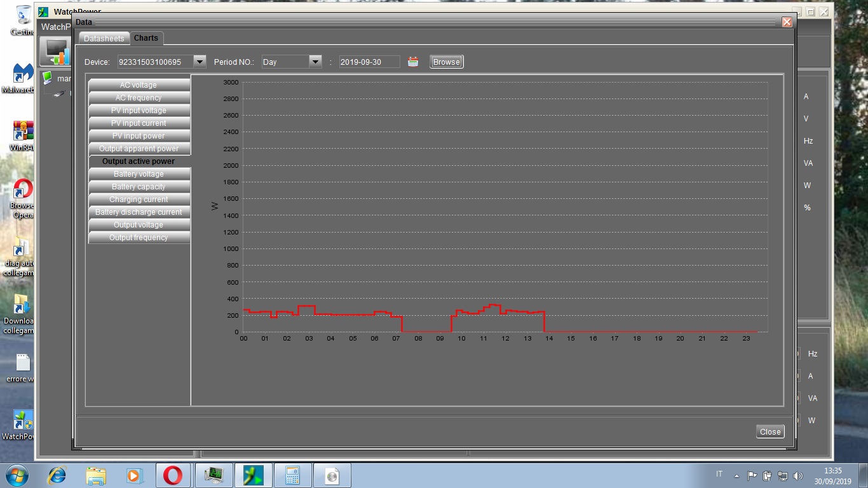868x488 pixels.
Task: Expand the Device serial number dropdown
Action: pos(200,62)
